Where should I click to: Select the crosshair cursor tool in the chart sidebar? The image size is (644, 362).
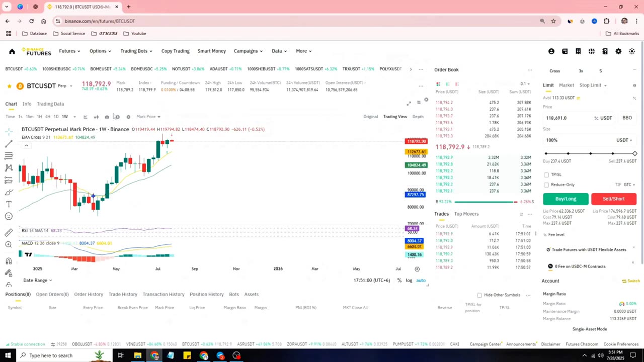[9, 132]
